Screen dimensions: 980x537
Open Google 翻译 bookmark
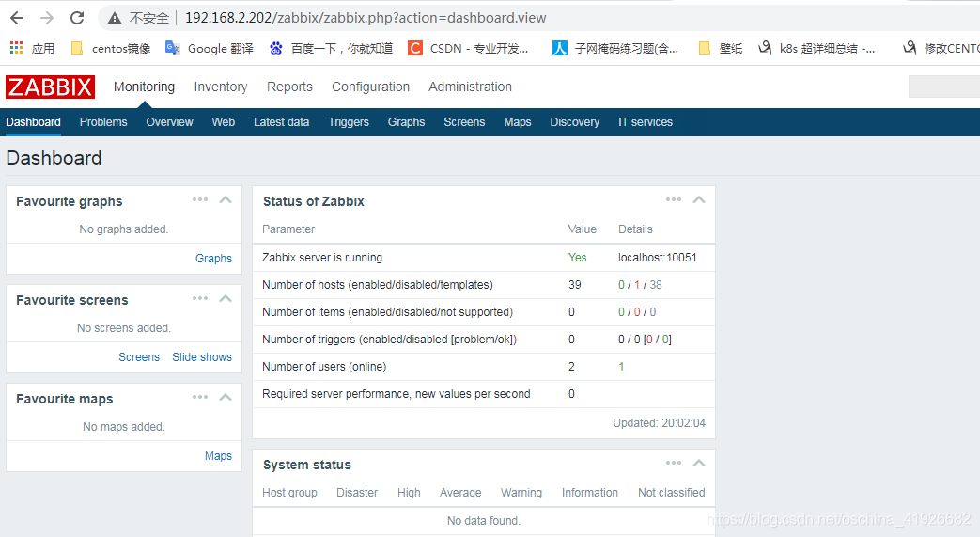pos(210,48)
